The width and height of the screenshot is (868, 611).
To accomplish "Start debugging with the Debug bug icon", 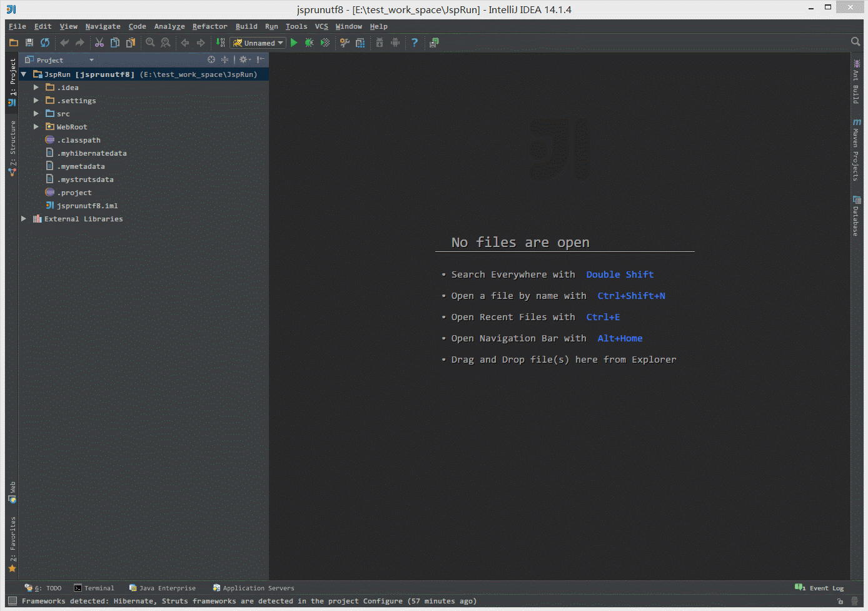I will tap(309, 43).
